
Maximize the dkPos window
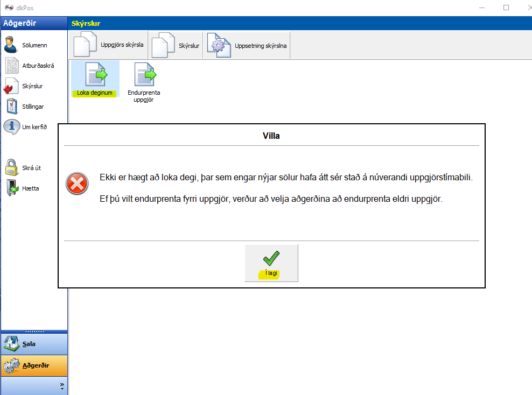(506, 8)
